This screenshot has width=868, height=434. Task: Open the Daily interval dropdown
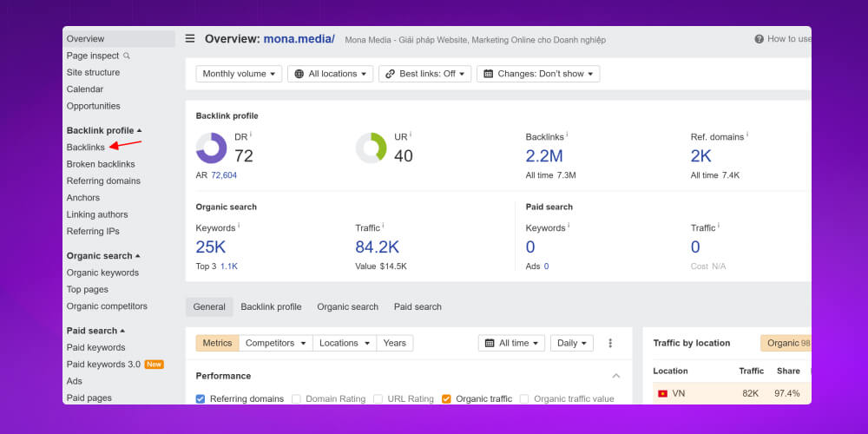pos(572,343)
